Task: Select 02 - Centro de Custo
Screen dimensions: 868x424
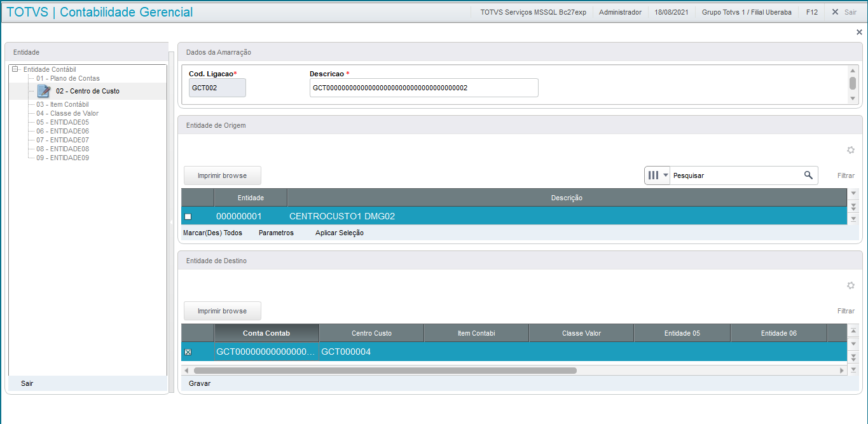Action: tap(88, 91)
